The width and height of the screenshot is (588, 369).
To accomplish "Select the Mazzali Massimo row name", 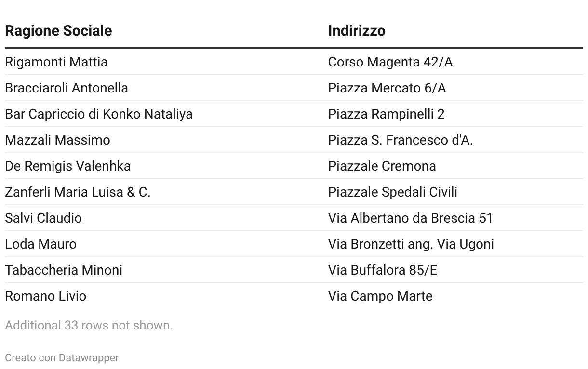I will [x=58, y=140].
